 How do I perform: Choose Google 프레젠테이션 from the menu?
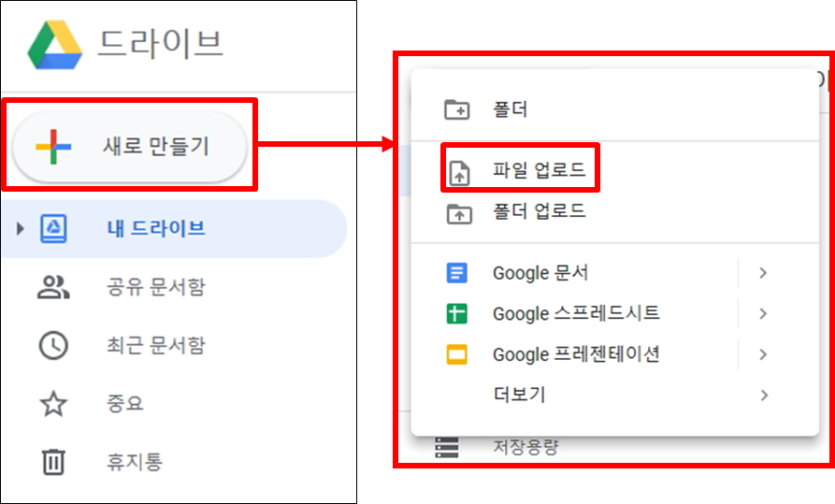point(575,354)
